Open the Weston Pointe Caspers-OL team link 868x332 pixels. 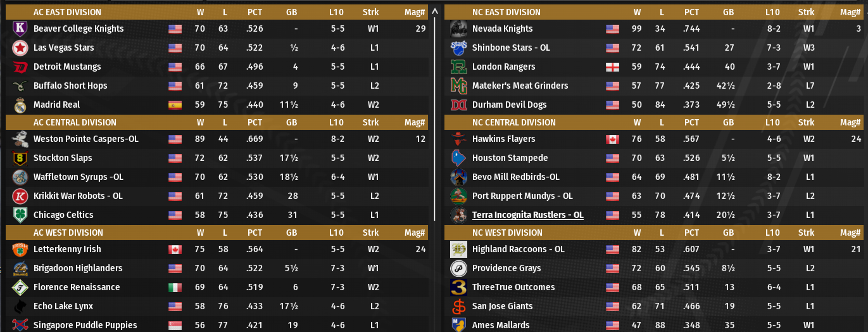85,139
